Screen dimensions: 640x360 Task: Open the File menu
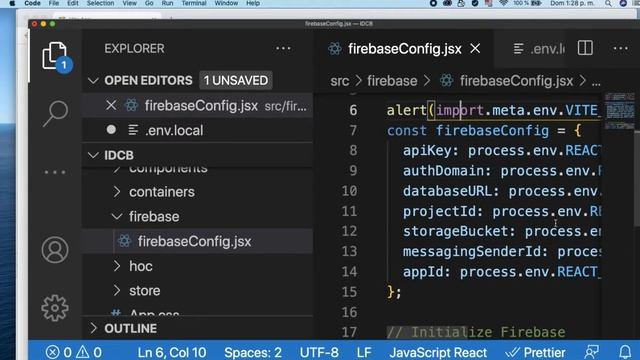click(x=54, y=3)
